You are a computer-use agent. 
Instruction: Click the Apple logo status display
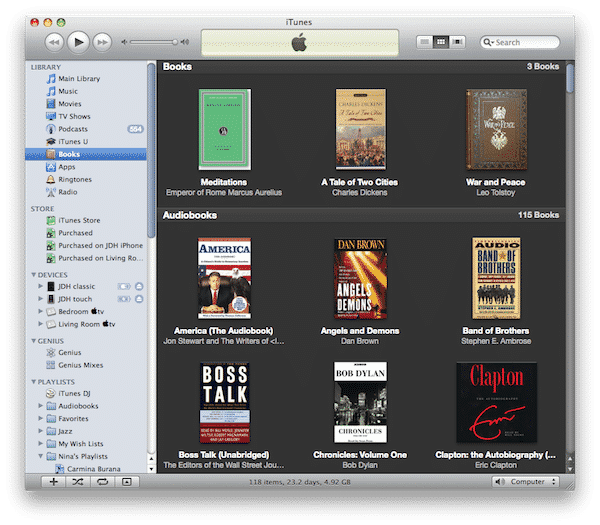tap(300, 42)
